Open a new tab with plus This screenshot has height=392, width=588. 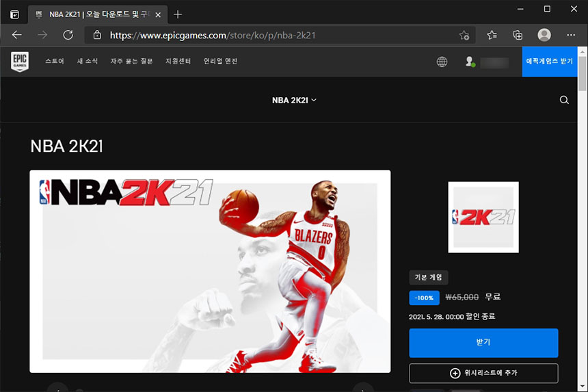178,14
